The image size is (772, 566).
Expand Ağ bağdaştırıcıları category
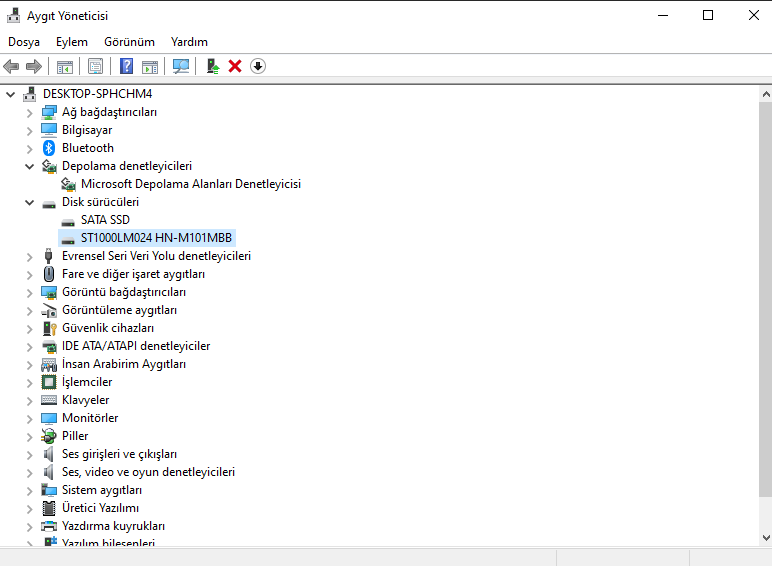coord(30,113)
